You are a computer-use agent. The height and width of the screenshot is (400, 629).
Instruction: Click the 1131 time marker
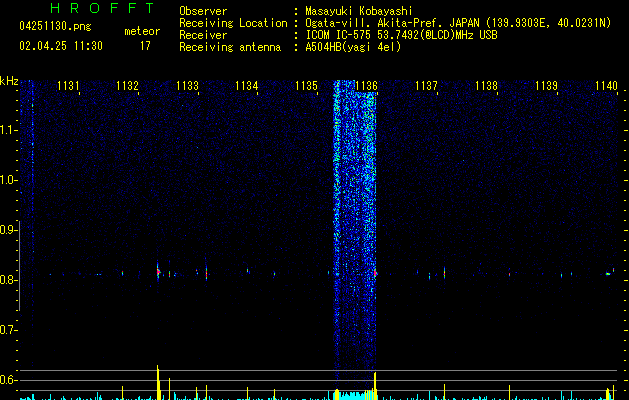point(68,85)
